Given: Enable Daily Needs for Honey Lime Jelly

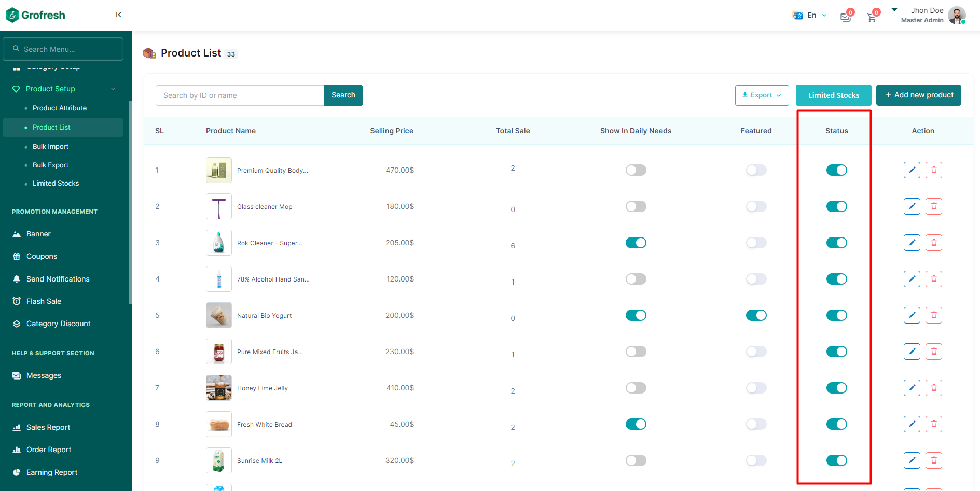Looking at the screenshot, I should tap(636, 388).
